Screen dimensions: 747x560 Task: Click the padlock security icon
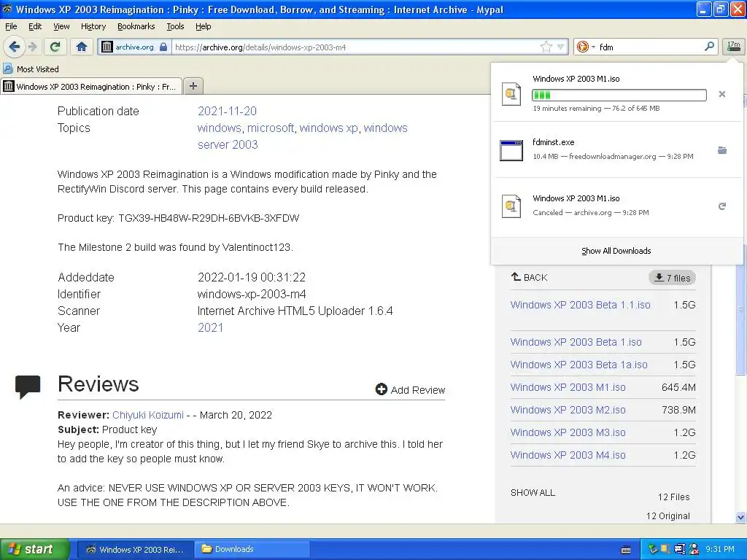tap(163, 47)
